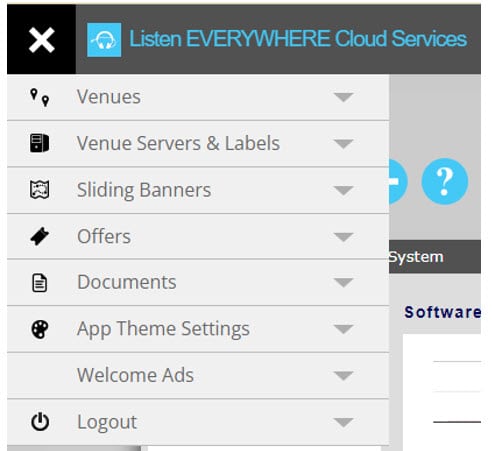Screen dimensions: 492x451
Task: Expand the App Theme Settings arrow
Action: coord(343,329)
